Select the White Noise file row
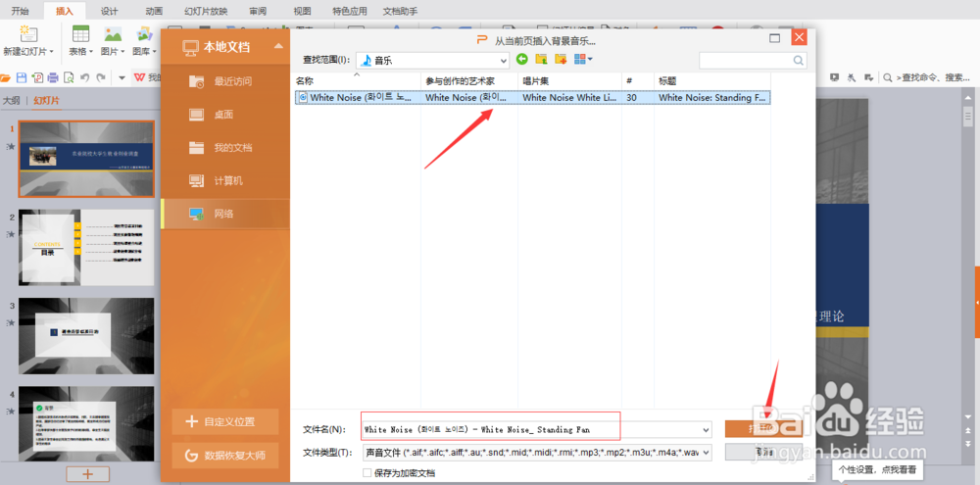Image resolution: width=980 pixels, height=485 pixels. click(532, 98)
